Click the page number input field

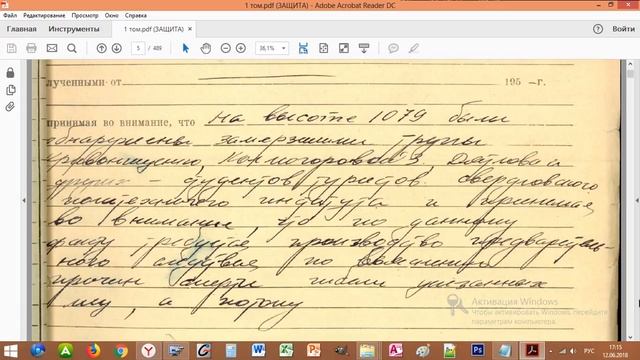(138, 48)
